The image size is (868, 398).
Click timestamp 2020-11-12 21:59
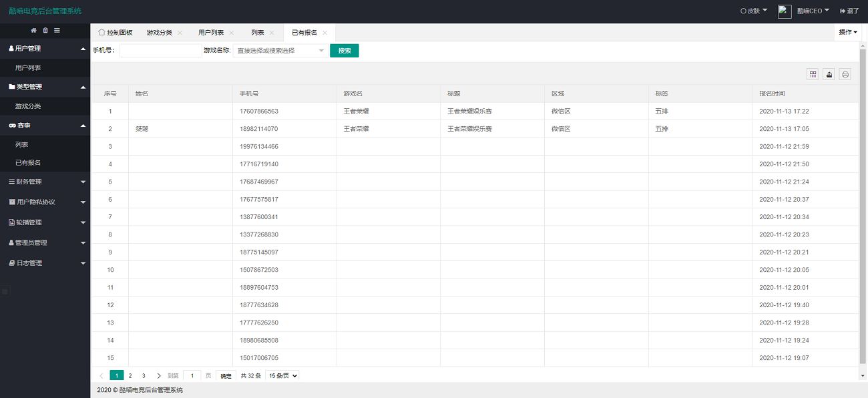point(785,146)
